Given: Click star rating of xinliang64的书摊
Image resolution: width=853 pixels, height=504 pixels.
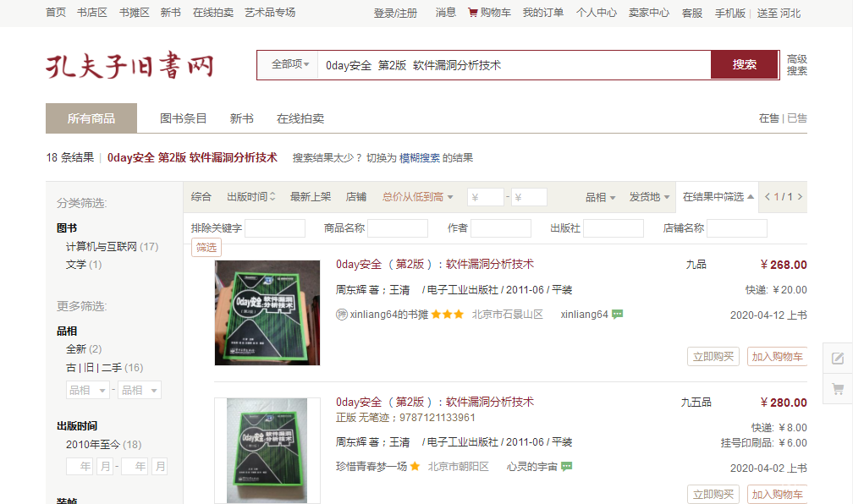Looking at the screenshot, I should tap(447, 315).
